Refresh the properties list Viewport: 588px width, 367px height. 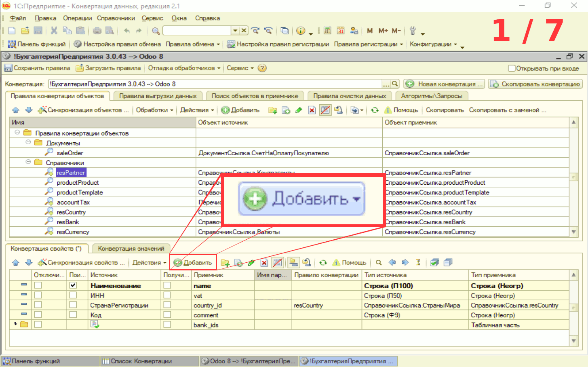[x=323, y=263]
